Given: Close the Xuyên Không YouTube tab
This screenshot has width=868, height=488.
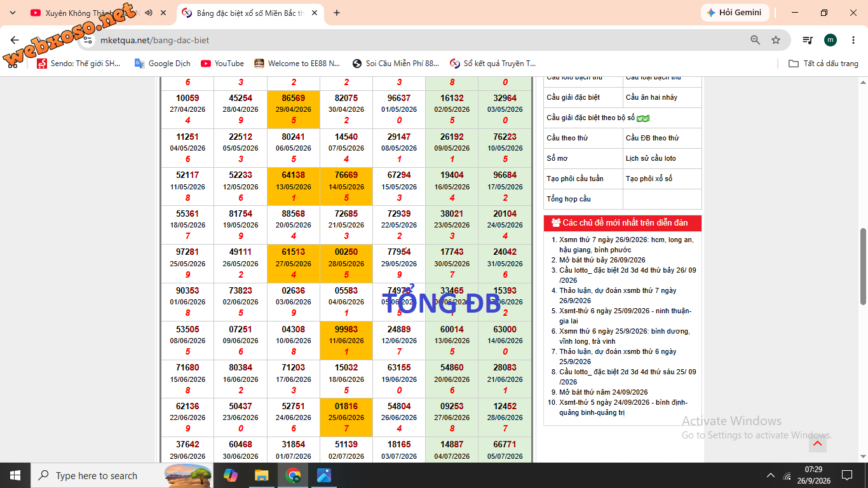Looking at the screenshot, I should (x=163, y=13).
